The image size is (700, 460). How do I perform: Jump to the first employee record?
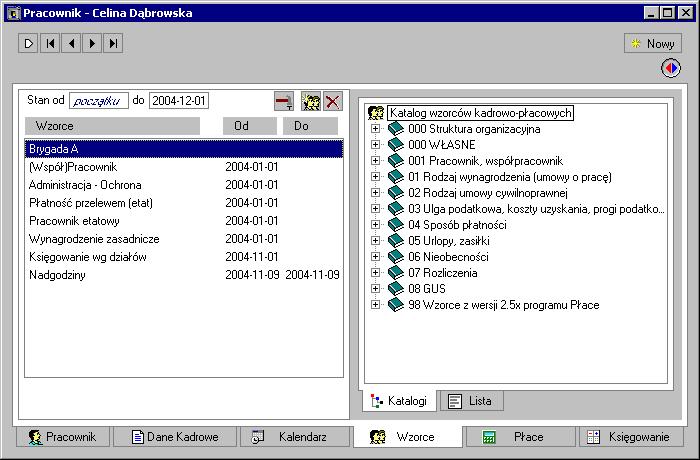(50, 43)
